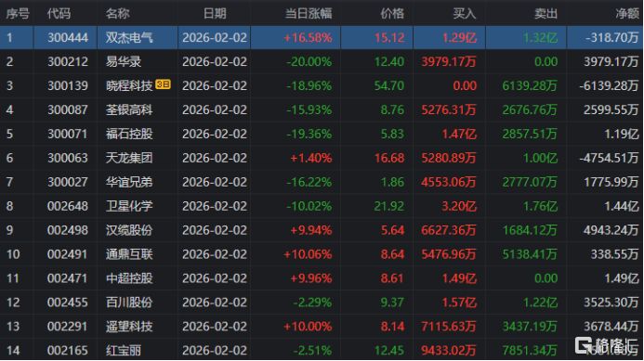Select stock name 华谊兄弟
The image size is (644, 361).
click(129, 182)
